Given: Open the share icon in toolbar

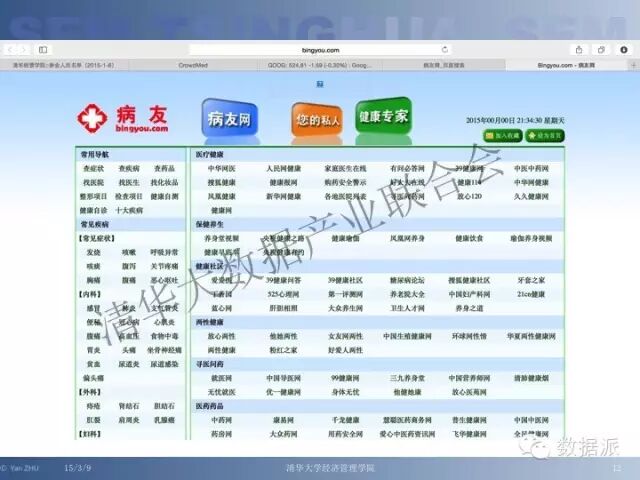Looking at the screenshot, I should pyautogui.click(x=579, y=50).
